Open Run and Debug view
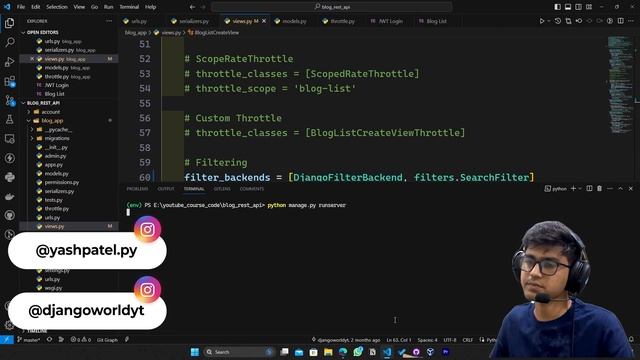This screenshot has height=360, width=640. (9, 62)
